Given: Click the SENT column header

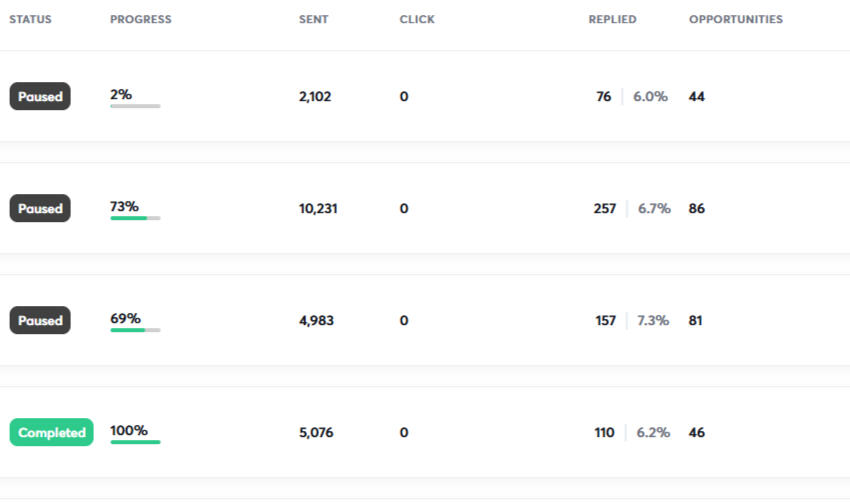Looking at the screenshot, I should pyautogui.click(x=311, y=20).
